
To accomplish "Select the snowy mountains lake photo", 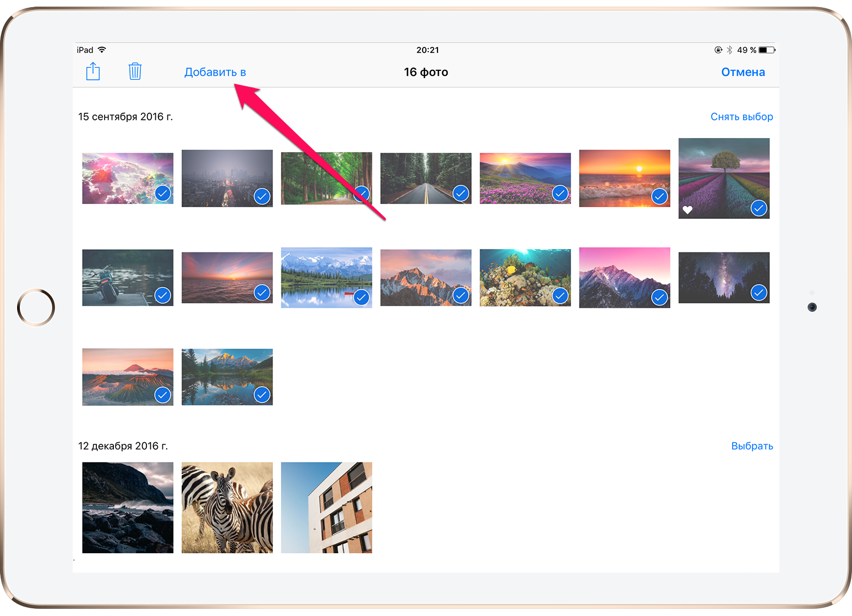I will 326,278.
